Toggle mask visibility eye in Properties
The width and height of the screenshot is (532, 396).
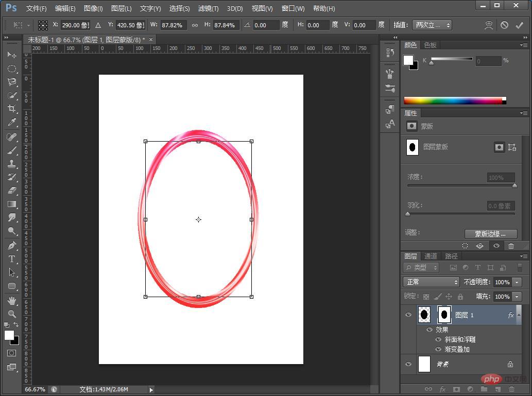coord(496,246)
